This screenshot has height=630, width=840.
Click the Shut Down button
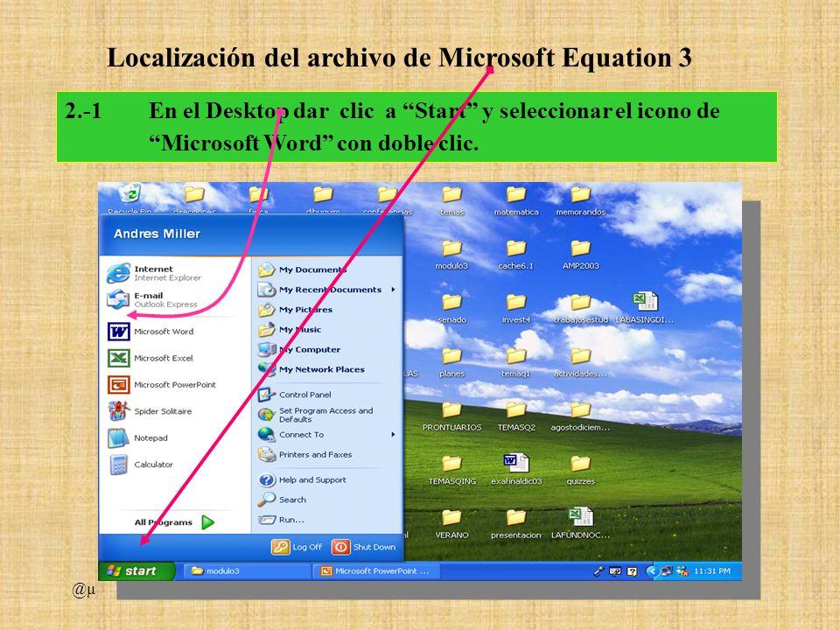[x=364, y=547]
